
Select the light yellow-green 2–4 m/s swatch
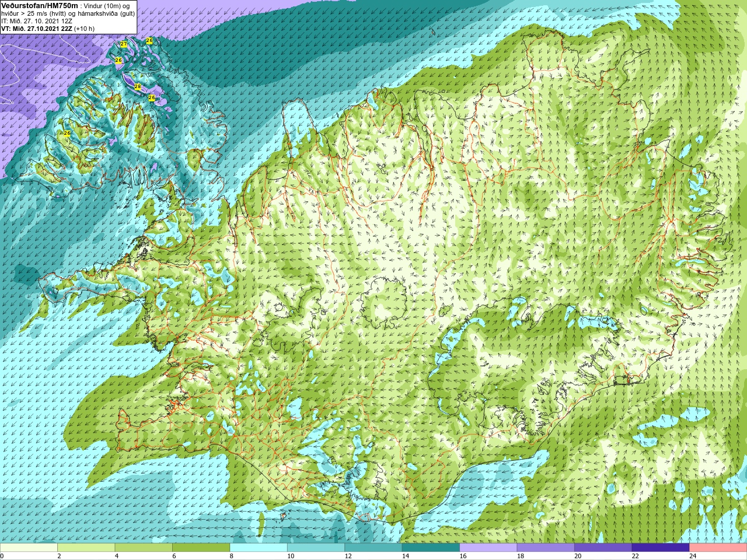click(86, 548)
